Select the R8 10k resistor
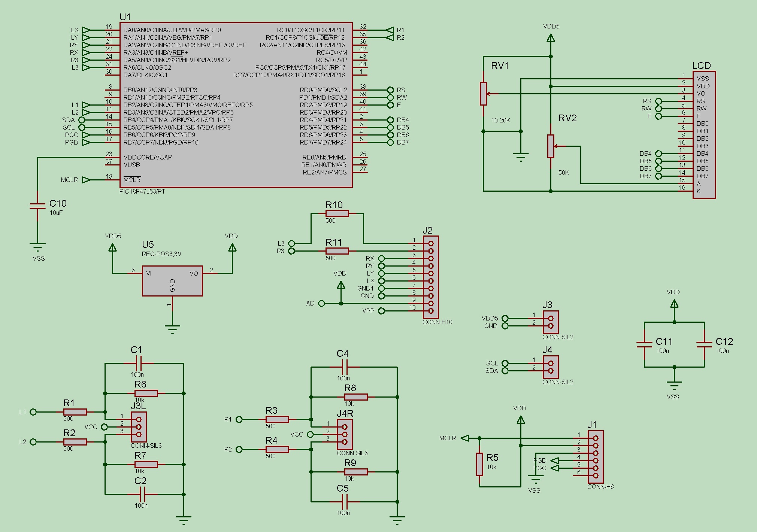This screenshot has height=532, width=757. coord(356,397)
